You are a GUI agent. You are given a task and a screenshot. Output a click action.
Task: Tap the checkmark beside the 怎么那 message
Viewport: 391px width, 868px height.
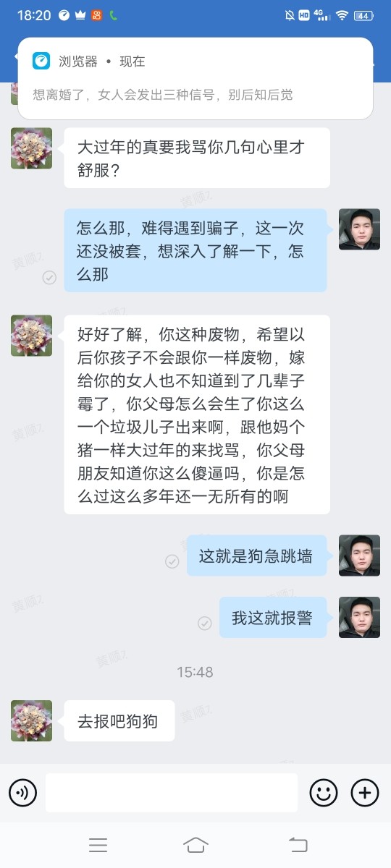click(49, 278)
